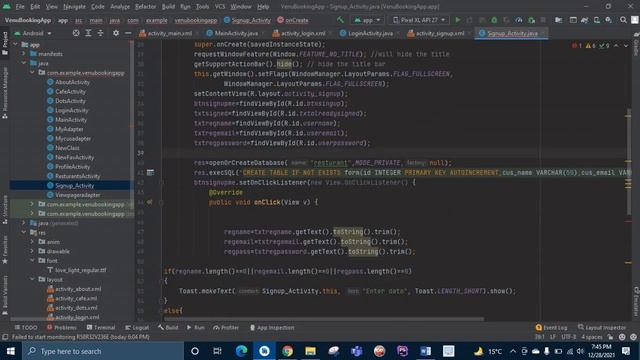The image size is (640, 360).
Task: Open the Problems tool window
Action: coord(62,327)
